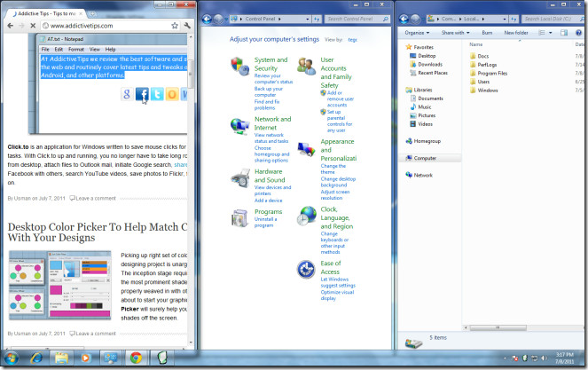Open the Action Center flag tray icon
This screenshot has width=588, height=370.
(x=515, y=358)
